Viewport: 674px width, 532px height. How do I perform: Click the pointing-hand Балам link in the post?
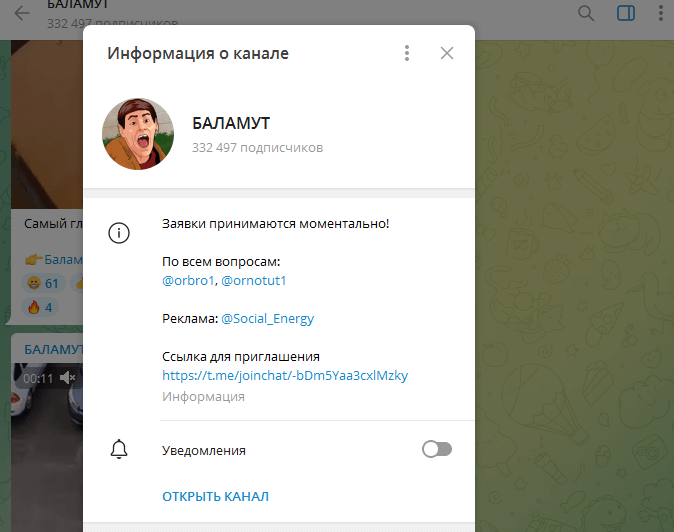[52, 260]
